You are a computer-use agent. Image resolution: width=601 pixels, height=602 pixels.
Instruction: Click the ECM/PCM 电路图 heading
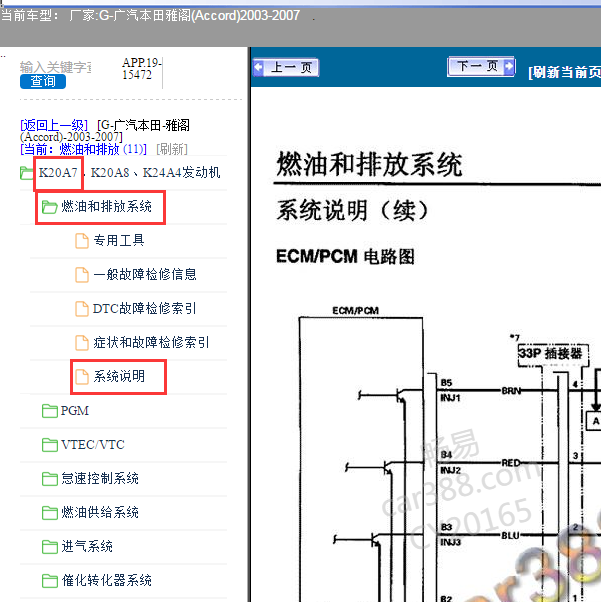[345, 256]
